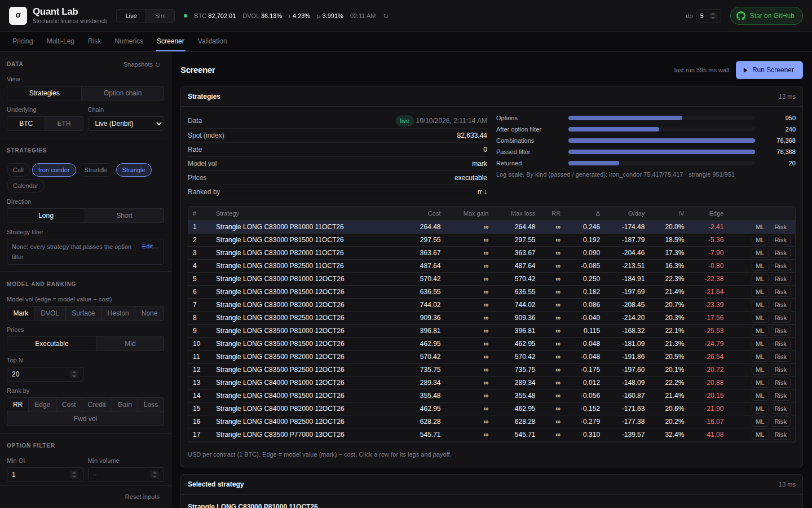Viewport: 812px width, 508px height.
Task: Click Risk button for row 17
Action: [x=780, y=435]
